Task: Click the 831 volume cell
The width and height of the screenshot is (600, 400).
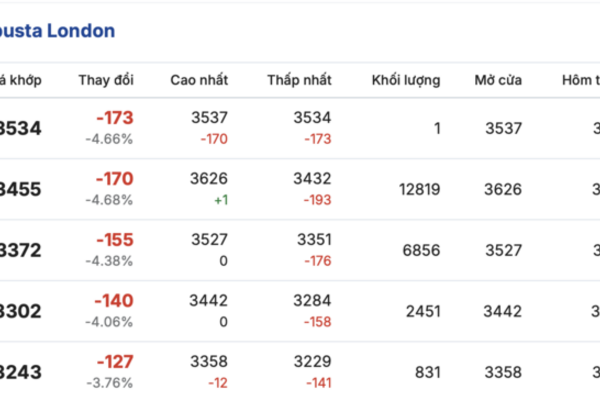Action: point(427,371)
